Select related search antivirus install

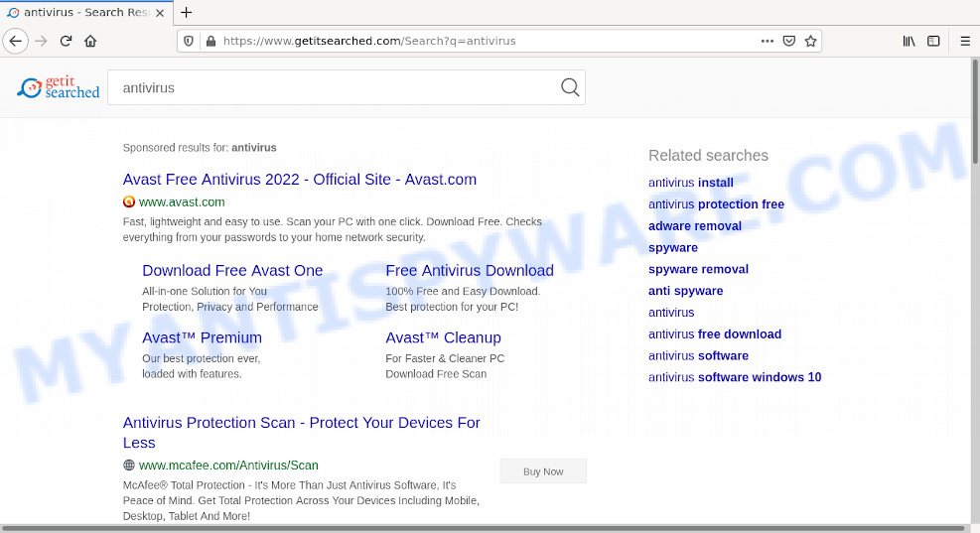(x=691, y=183)
